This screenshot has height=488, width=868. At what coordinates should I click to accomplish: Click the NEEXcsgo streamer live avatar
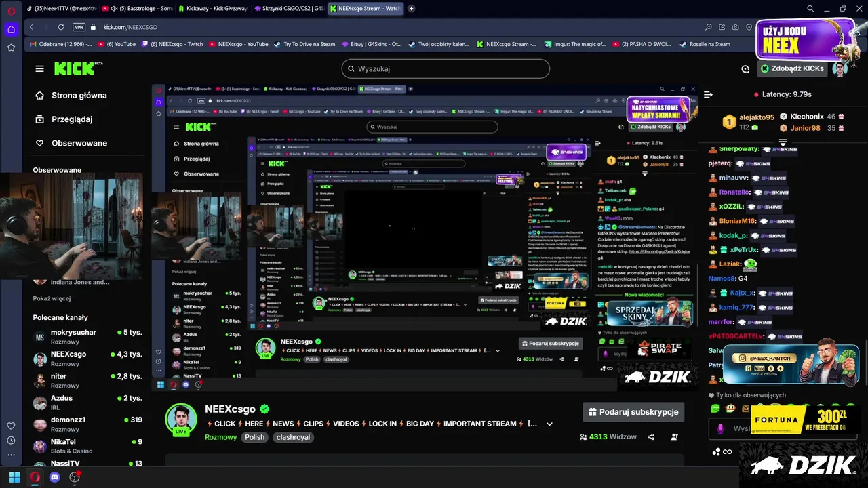coord(181,419)
